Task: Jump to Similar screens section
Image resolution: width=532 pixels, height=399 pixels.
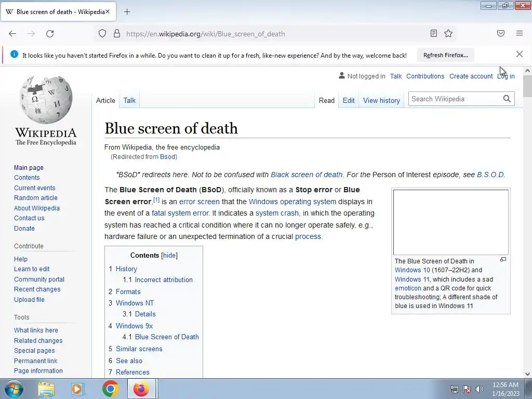Action: (139, 349)
